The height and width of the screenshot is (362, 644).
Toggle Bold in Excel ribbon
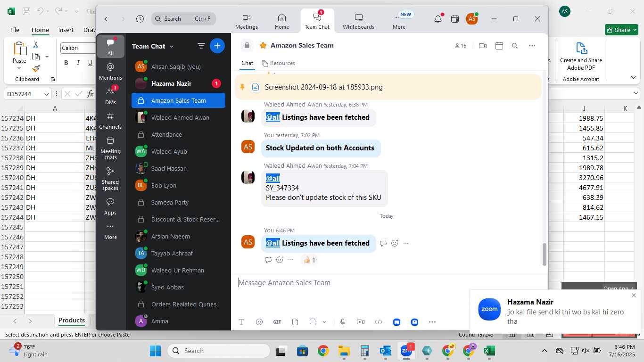66,63
